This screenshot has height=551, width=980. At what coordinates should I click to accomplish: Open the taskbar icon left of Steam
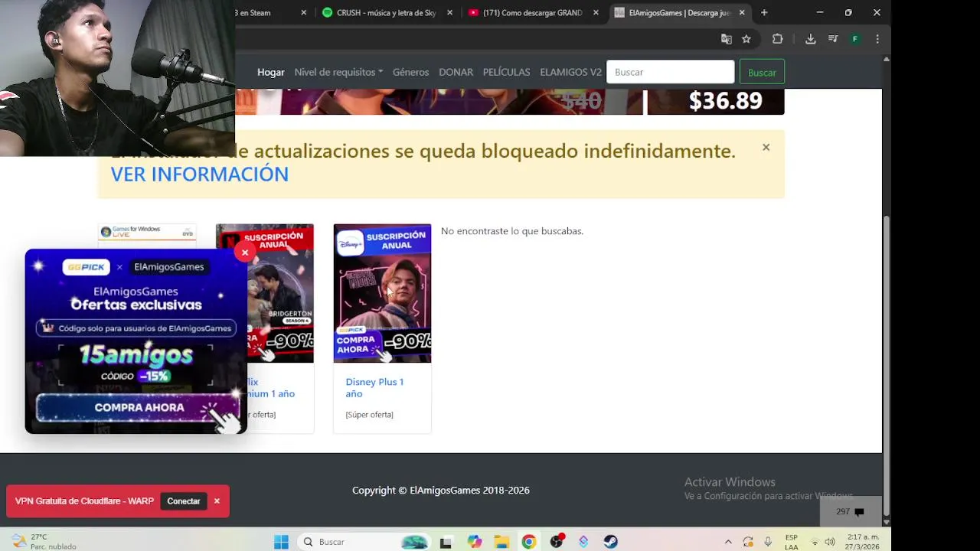pos(583,542)
